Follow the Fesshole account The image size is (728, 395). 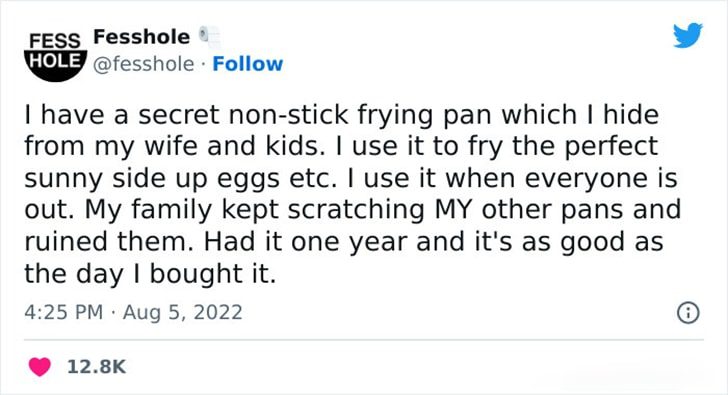click(247, 64)
